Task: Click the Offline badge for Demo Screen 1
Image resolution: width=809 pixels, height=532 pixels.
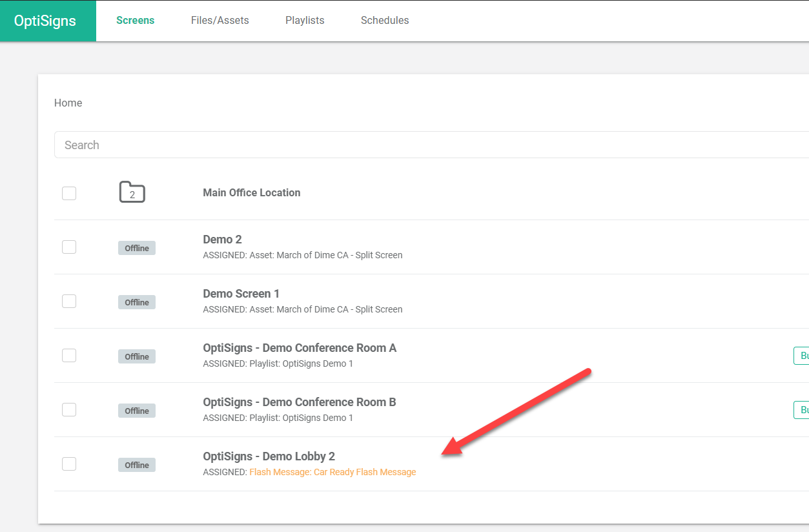Action: 137,302
